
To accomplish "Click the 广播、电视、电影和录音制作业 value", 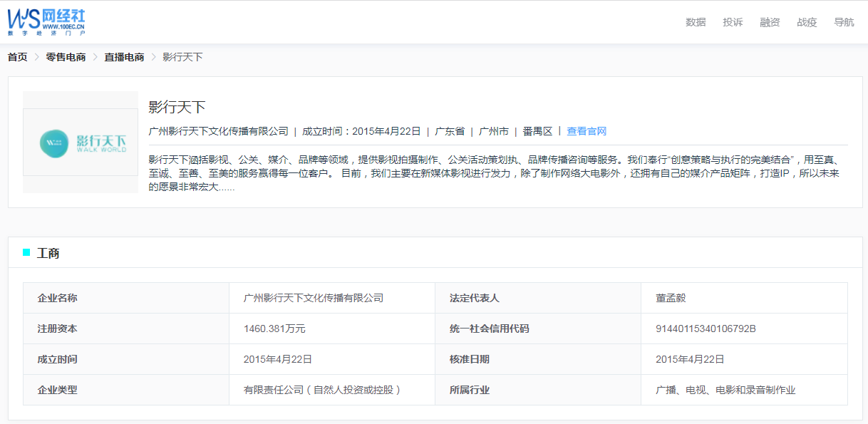I will [725, 390].
